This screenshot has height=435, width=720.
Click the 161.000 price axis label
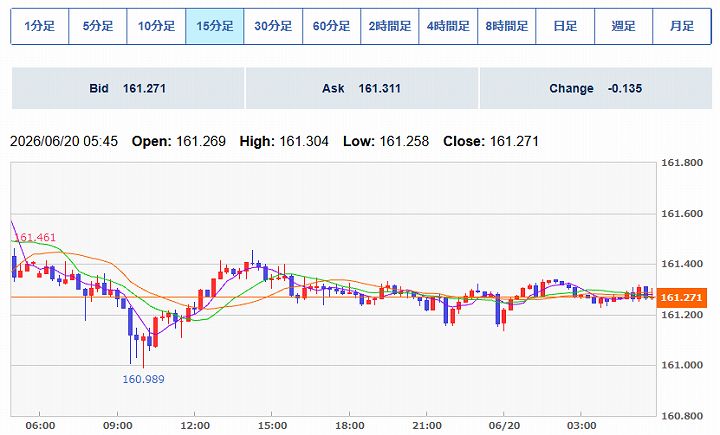[682, 365]
